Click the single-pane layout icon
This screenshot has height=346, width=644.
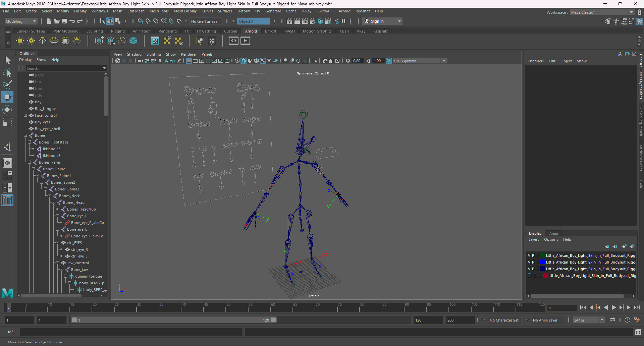pos(7,163)
